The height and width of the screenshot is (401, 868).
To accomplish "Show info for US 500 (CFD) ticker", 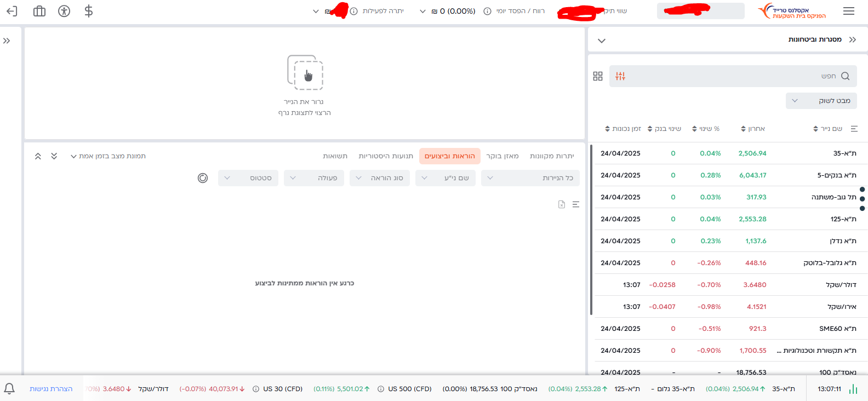I will pos(381,389).
